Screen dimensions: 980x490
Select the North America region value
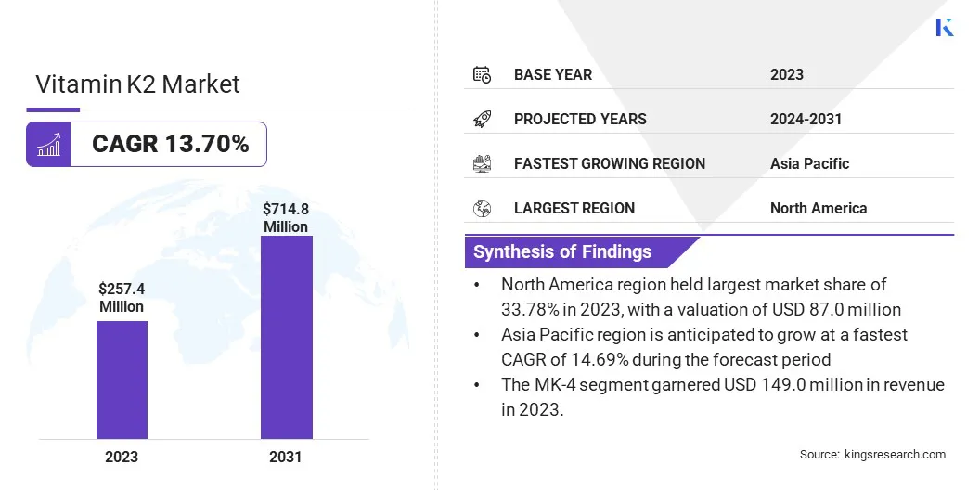(x=818, y=208)
